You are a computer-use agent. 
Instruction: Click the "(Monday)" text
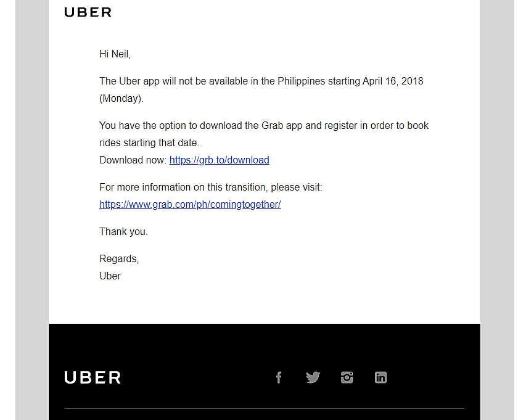click(x=121, y=99)
